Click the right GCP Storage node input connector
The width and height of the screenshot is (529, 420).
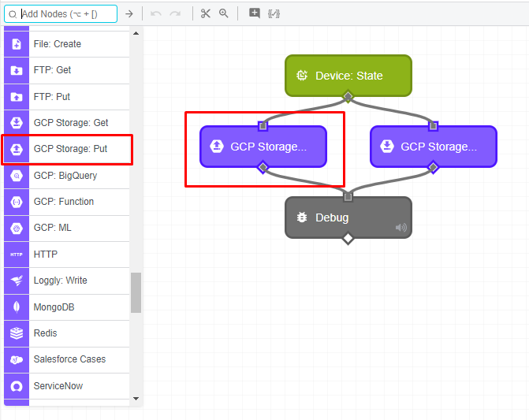coord(433,126)
